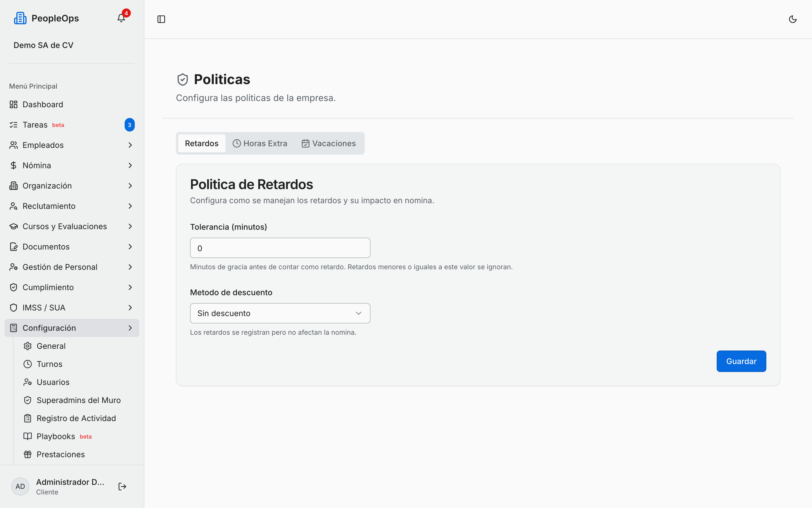Viewport: 812px width, 508px height.
Task: Click the PeopleOps building logo
Action: (20, 18)
